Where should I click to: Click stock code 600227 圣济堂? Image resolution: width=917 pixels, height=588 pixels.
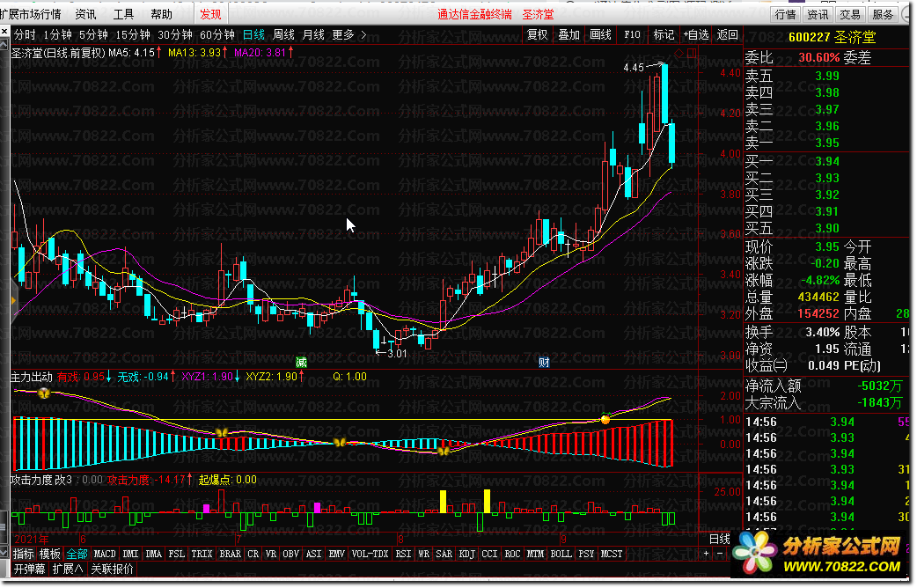tap(832, 38)
